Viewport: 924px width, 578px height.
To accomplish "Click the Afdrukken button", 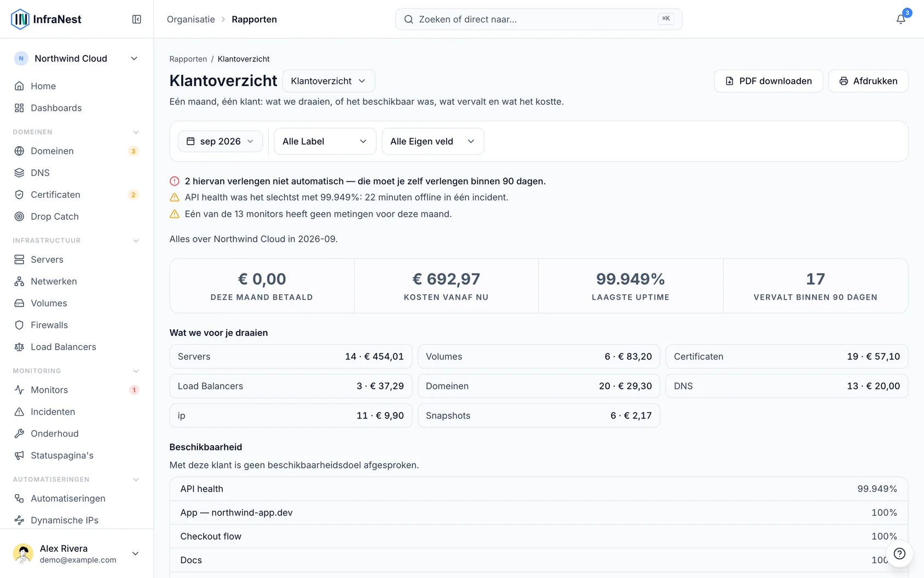I will [868, 81].
